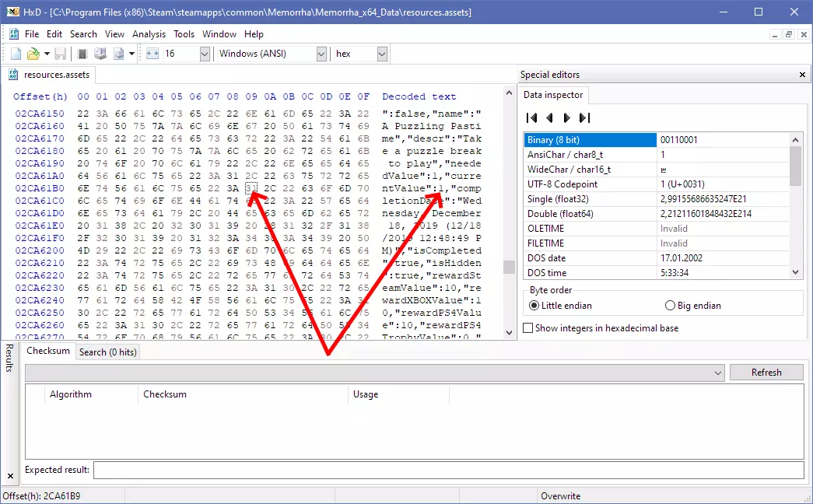Jump to last byte in Data inspector
Screen dimensions: 813x504
click(x=585, y=117)
